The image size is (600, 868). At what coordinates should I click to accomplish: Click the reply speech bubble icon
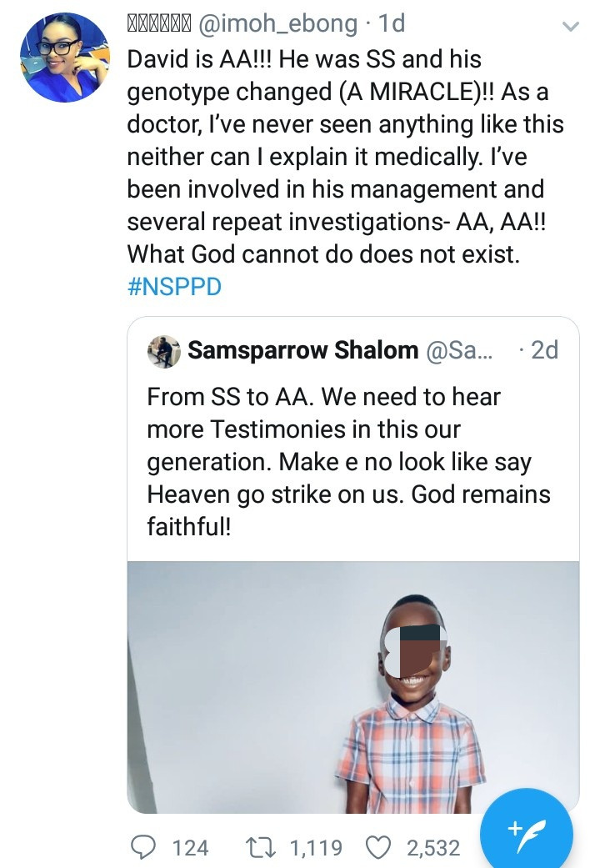coord(143,847)
